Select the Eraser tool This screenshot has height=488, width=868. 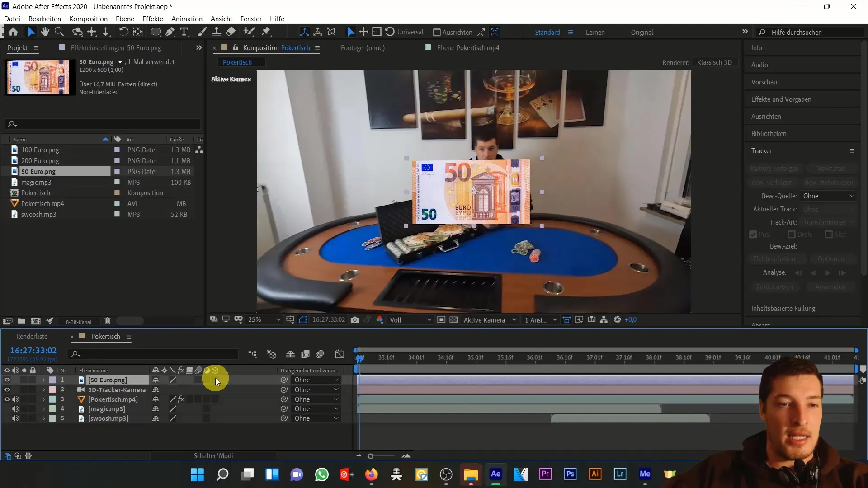click(231, 32)
